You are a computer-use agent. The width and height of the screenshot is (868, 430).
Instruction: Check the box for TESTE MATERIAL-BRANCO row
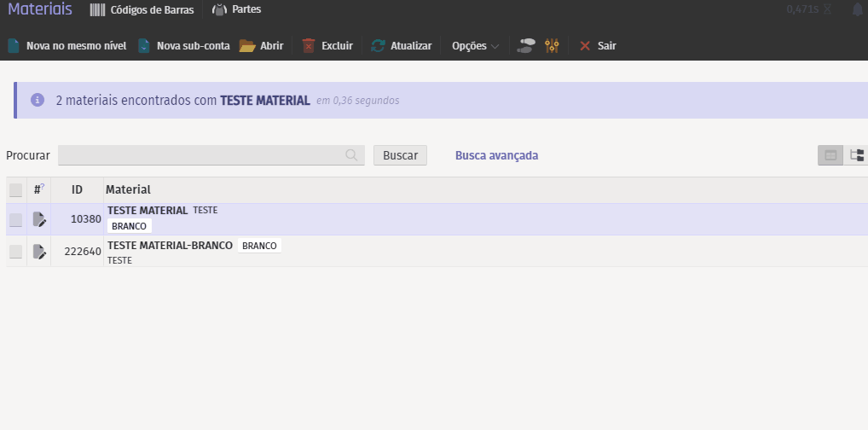(x=16, y=252)
